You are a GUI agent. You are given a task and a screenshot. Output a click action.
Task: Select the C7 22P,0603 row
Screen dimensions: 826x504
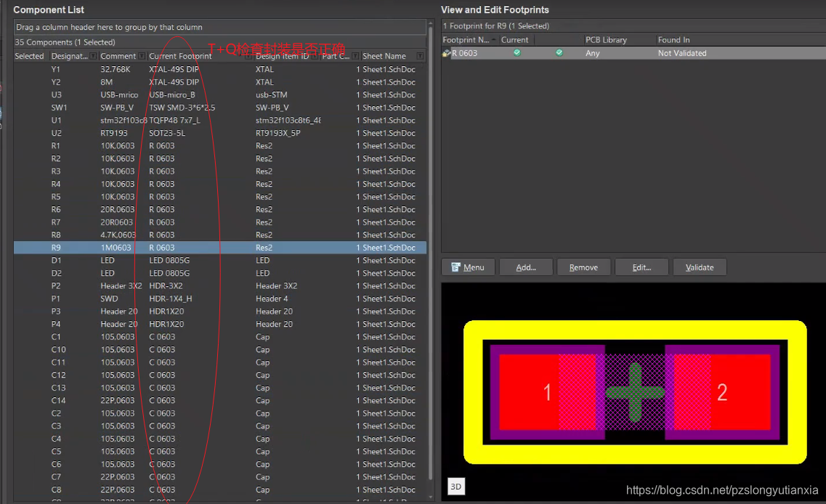219,476
